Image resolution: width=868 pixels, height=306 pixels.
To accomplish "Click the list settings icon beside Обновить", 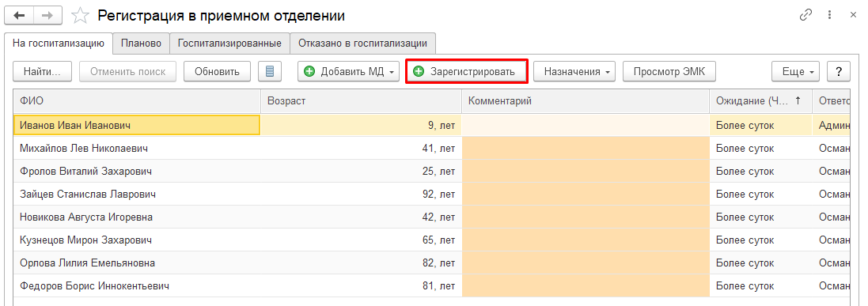I will 270,71.
